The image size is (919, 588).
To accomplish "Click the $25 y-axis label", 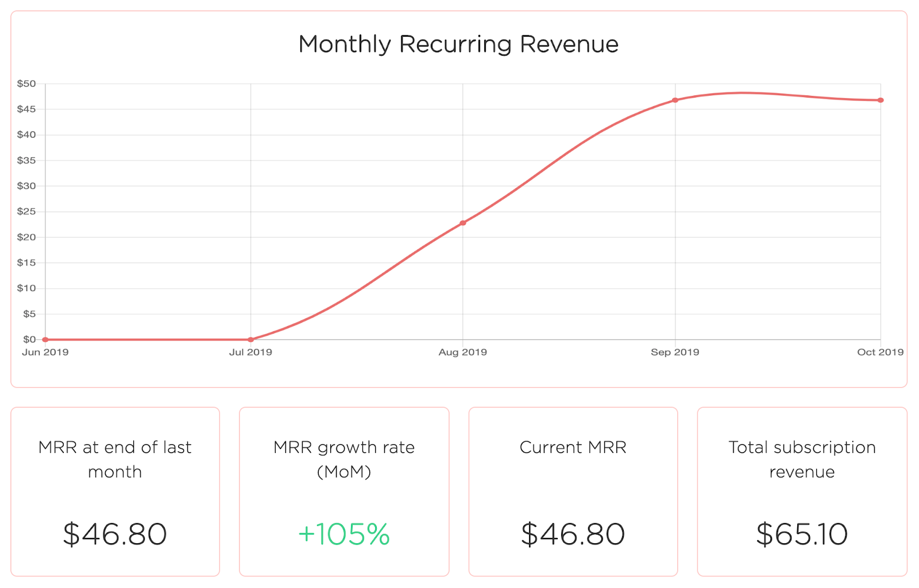I will tap(26, 211).
